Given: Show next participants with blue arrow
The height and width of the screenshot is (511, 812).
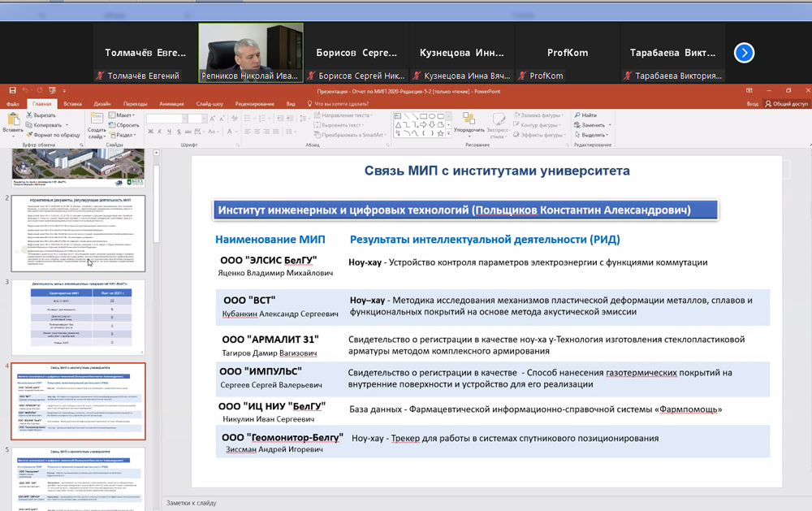Looking at the screenshot, I should coord(744,53).
